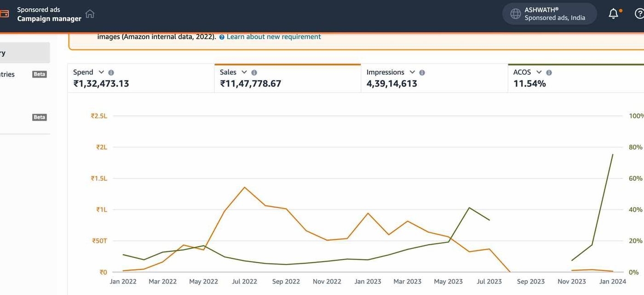Click the Campaign manager title
The image size is (644, 295).
point(49,19)
